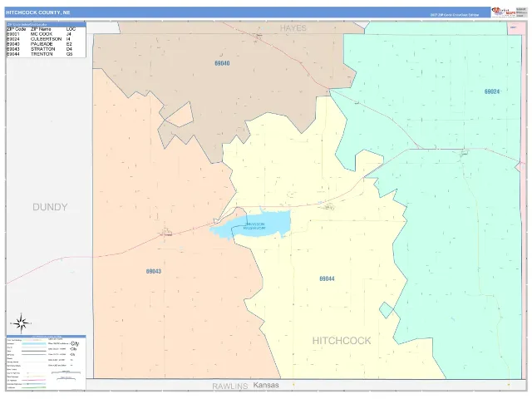
Task: Click the compass rose icon
Action: point(21,323)
